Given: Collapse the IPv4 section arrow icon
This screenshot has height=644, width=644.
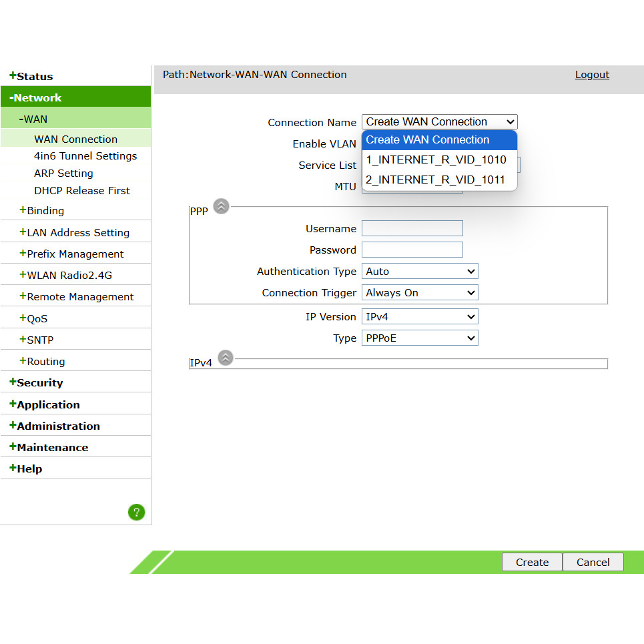Looking at the screenshot, I should (x=226, y=358).
